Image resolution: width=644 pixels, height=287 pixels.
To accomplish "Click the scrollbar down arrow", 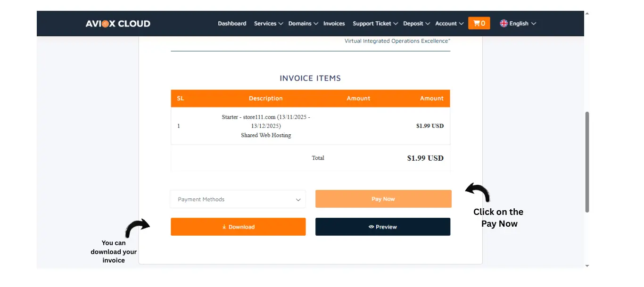I will pos(587,266).
